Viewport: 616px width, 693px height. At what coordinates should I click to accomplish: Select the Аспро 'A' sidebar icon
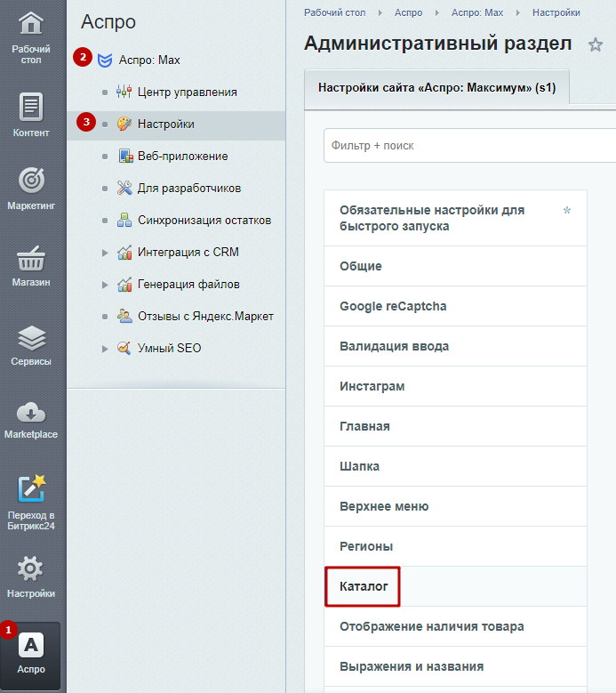coord(31,646)
